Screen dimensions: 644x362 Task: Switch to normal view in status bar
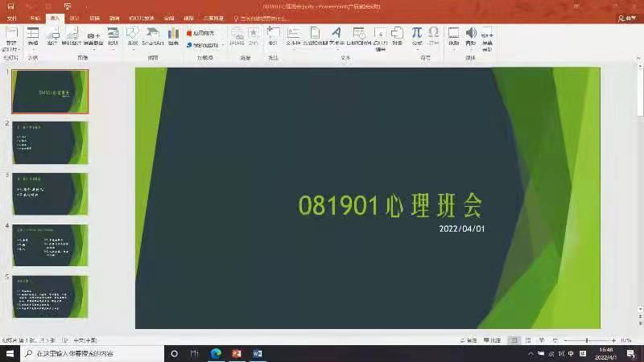tap(515, 340)
